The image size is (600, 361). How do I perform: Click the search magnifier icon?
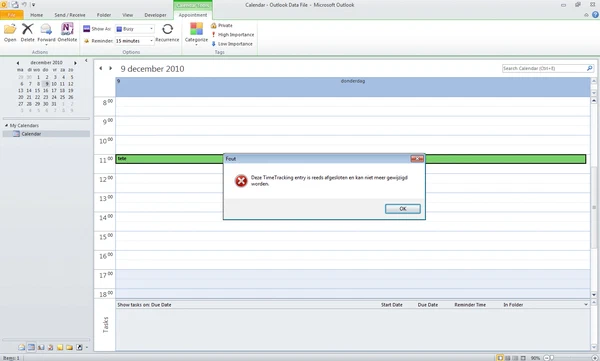click(590, 68)
